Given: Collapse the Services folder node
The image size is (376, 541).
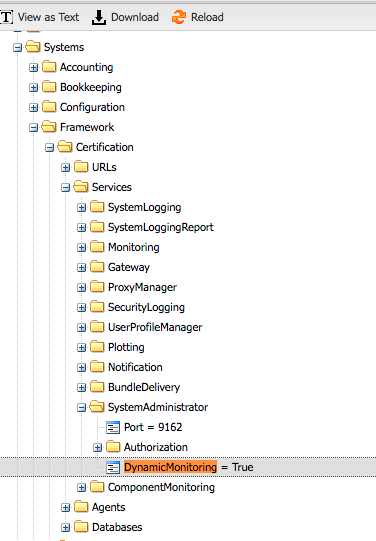Looking at the screenshot, I should point(66,188).
